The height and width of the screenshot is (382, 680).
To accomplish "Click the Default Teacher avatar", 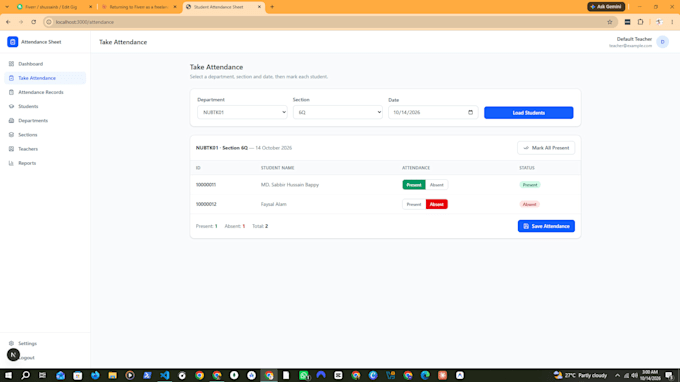I will [x=662, y=42].
